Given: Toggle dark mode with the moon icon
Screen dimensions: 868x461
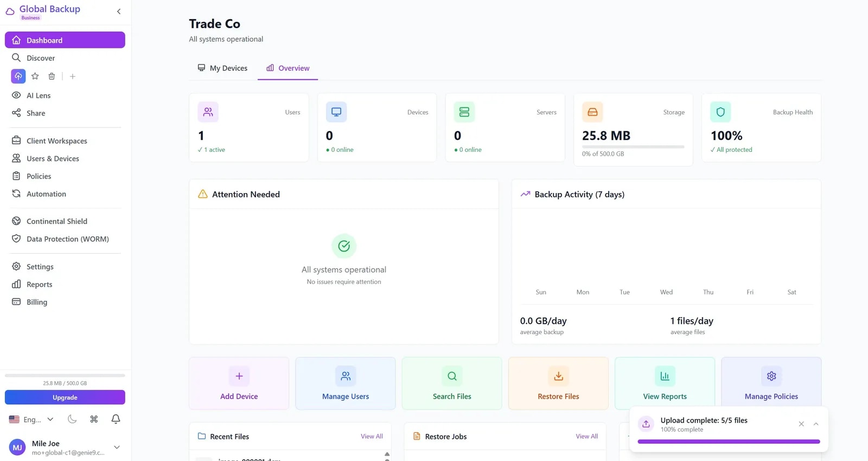Looking at the screenshot, I should click(72, 419).
